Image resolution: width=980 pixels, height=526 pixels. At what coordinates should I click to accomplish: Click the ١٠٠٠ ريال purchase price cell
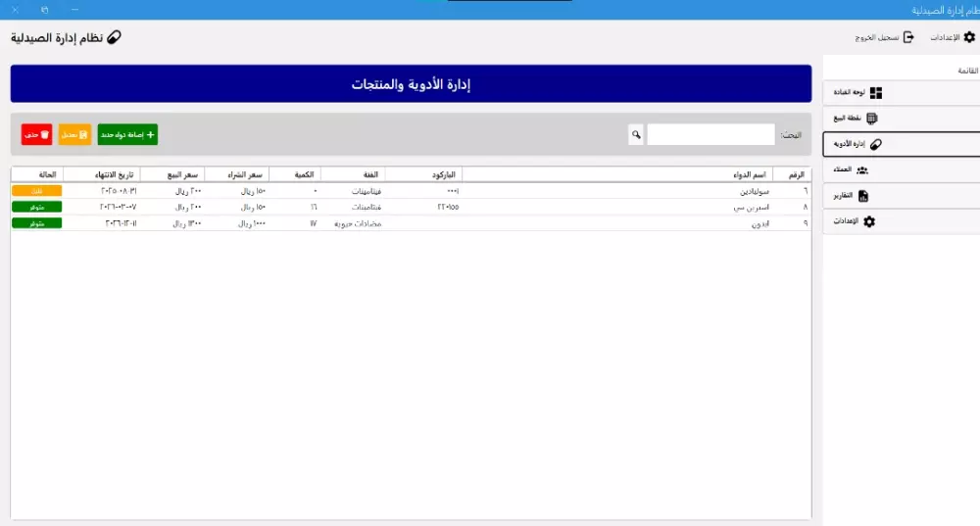(252, 223)
